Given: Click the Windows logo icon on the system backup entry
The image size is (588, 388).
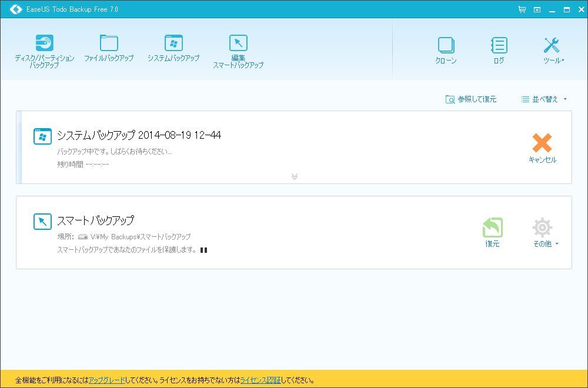Looking at the screenshot, I should point(42,136).
